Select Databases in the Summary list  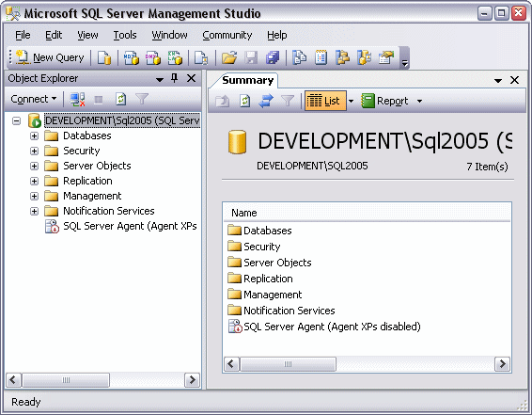click(x=267, y=231)
